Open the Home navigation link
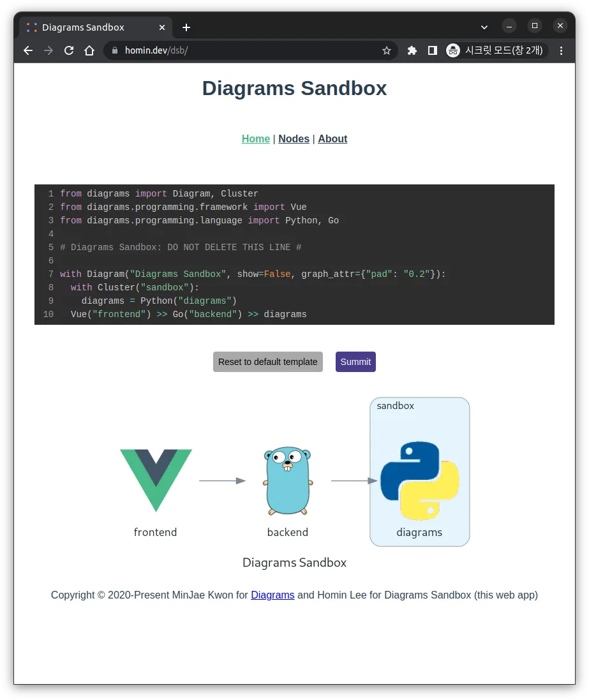 (x=256, y=139)
